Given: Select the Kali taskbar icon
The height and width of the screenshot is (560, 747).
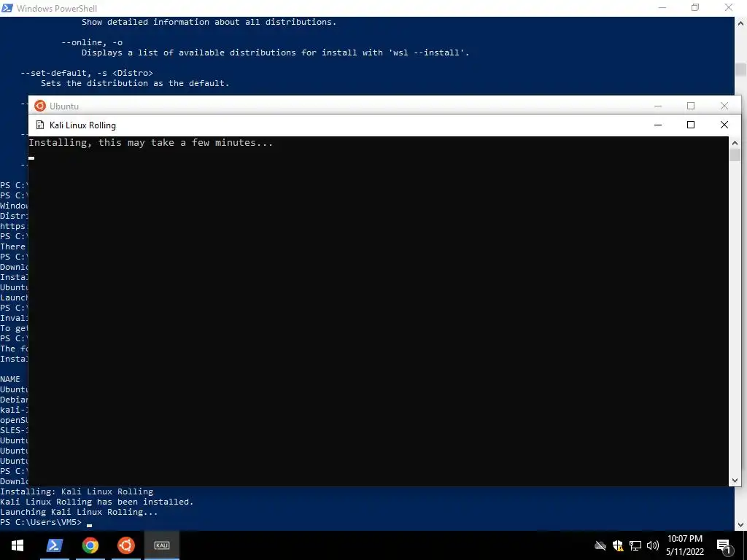Looking at the screenshot, I should coord(162,545).
